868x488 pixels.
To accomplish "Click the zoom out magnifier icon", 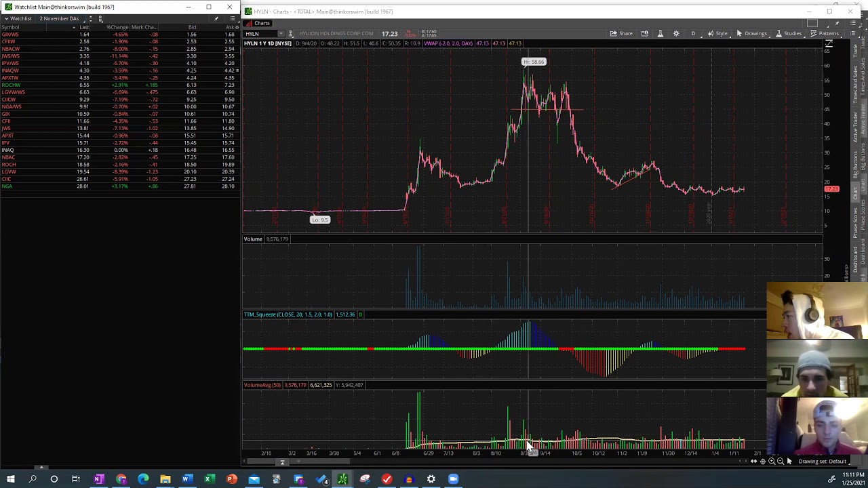I will click(781, 462).
